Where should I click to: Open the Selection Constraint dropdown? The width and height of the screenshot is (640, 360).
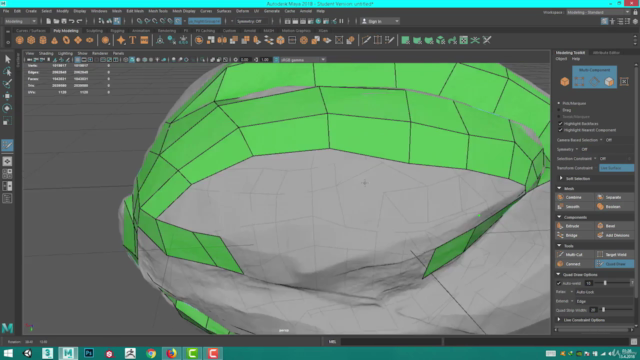click(595, 158)
